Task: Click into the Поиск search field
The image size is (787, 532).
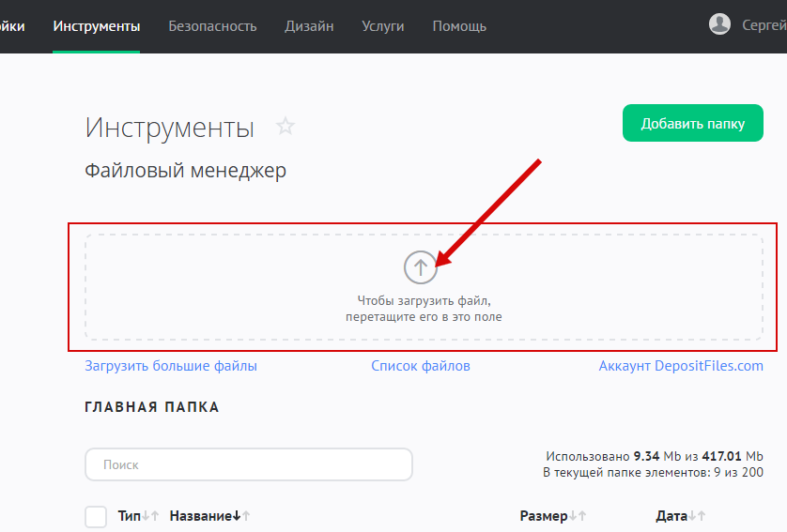Action: 249,464
